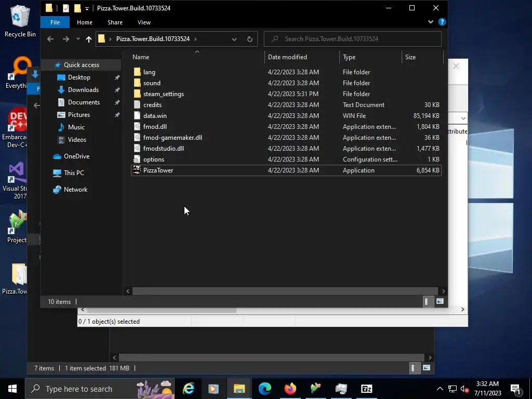Click the Properties quick access toolbar icon
The width and height of the screenshot is (532, 399).
tap(66, 8)
